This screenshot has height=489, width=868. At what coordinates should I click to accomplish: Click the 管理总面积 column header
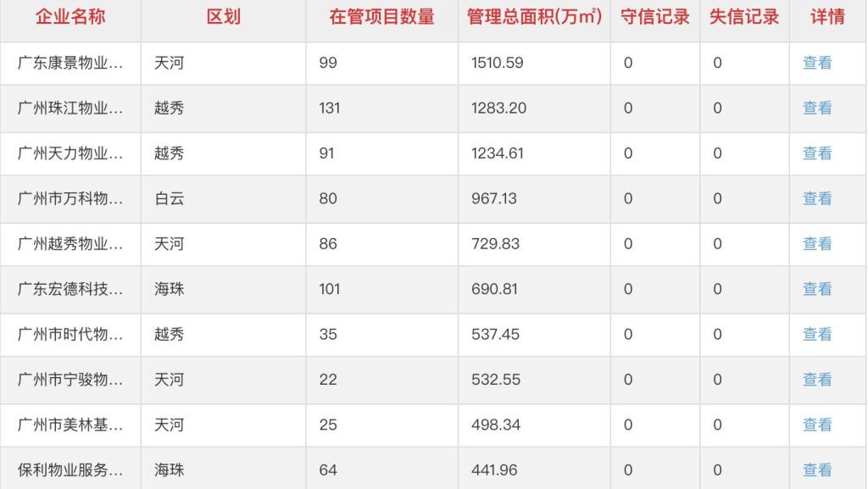[534, 17]
